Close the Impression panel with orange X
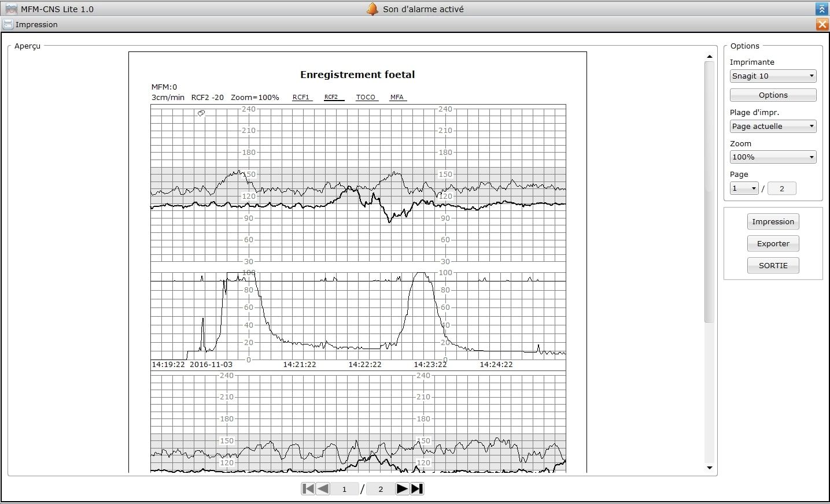Image resolution: width=830 pixels, height=504 pixels. (x=821, y=24)
